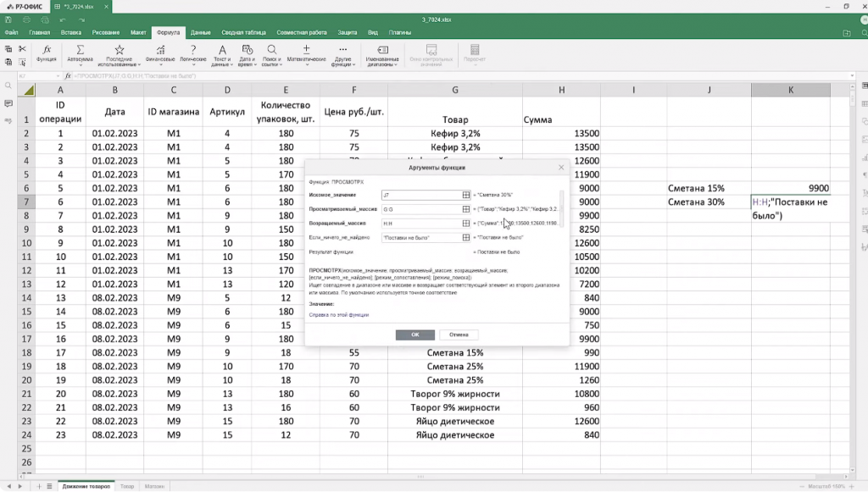Click the Select All corner of the grid
This screenshot has width=868, height=492.
[x=27, y=90]
